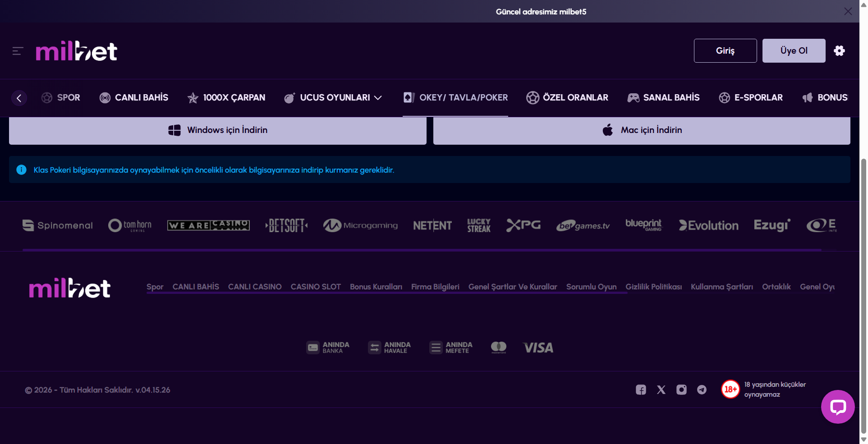Open the Ortaklık footer link
This screenshot has height=444, width=868.
(x=776, y=287)
